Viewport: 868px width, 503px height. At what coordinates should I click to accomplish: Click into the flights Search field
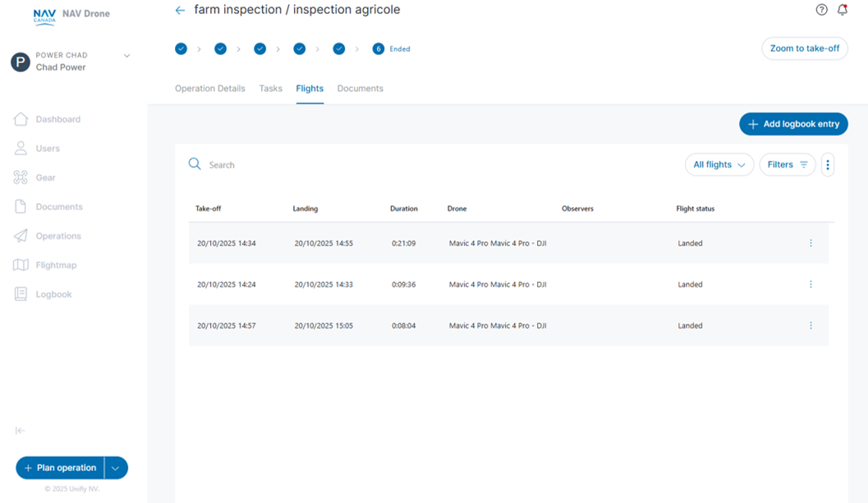tap(328, 165)
